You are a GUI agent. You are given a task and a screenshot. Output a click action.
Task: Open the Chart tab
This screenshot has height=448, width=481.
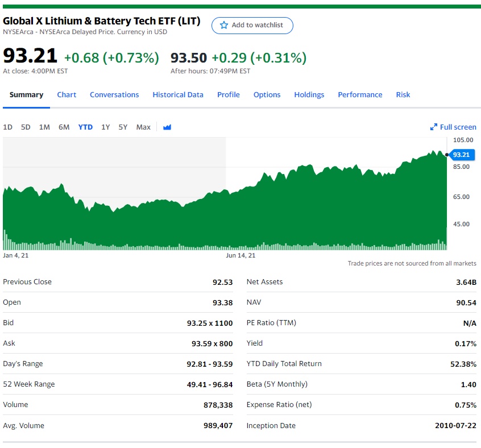(x=67, y=95)
